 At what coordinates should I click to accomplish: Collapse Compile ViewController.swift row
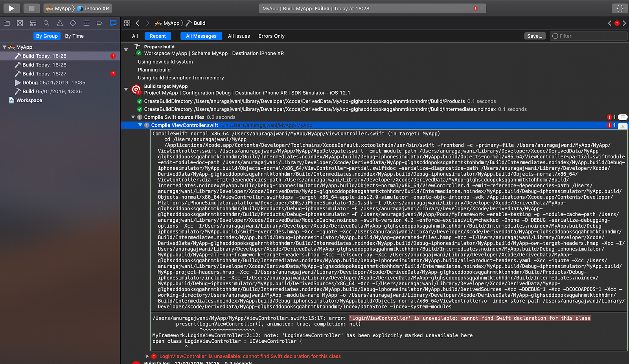[x=140, y=125]
